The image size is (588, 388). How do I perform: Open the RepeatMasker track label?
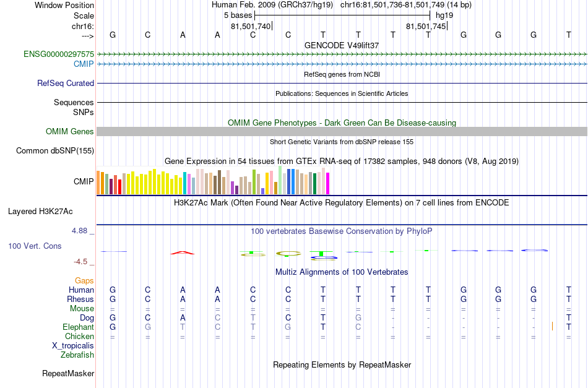coord(68,373)
